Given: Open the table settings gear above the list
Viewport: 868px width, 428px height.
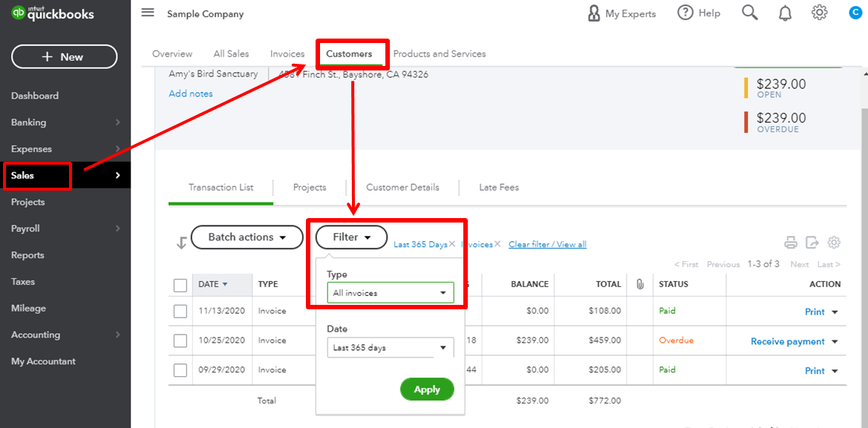Looking at the screenshot, I should tap(833, 242).
